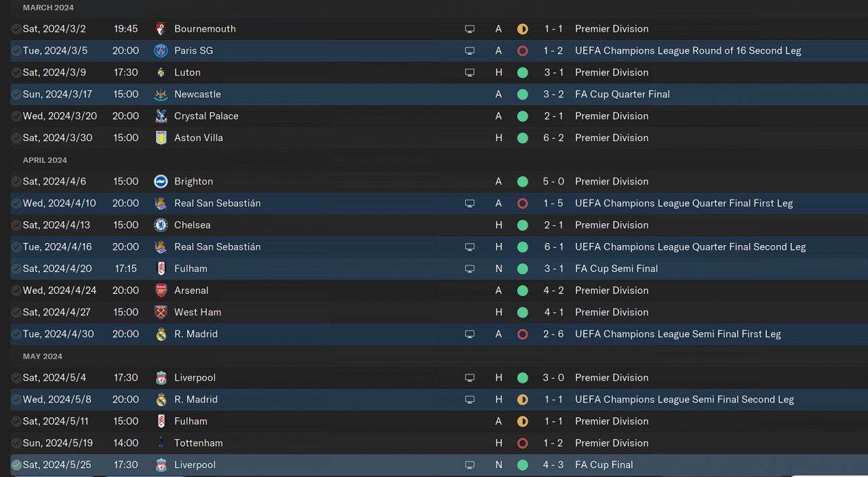Click the Newcastle club crest
The image size is (868, 477).
[161, 94]
